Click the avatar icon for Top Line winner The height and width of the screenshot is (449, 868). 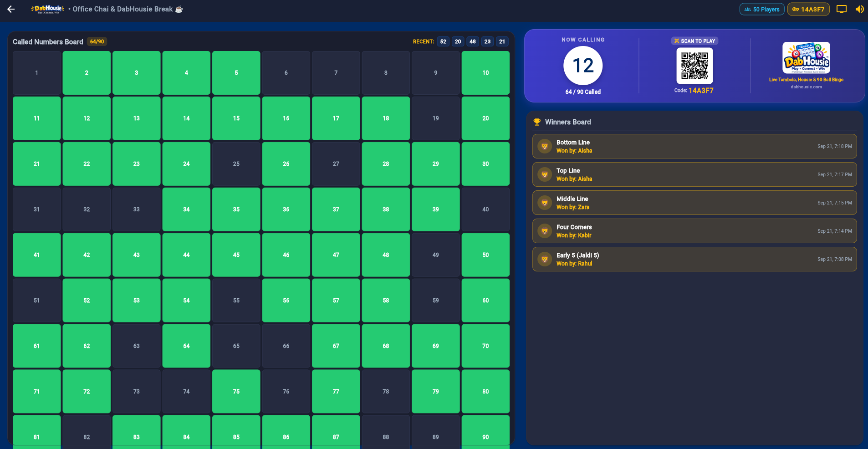[545, 174]
